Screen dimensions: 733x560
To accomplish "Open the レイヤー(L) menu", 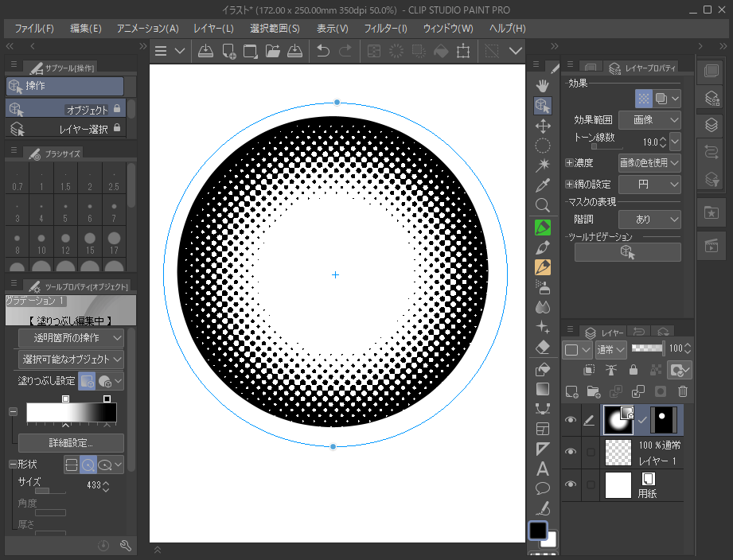I will (x=213, y=29).
